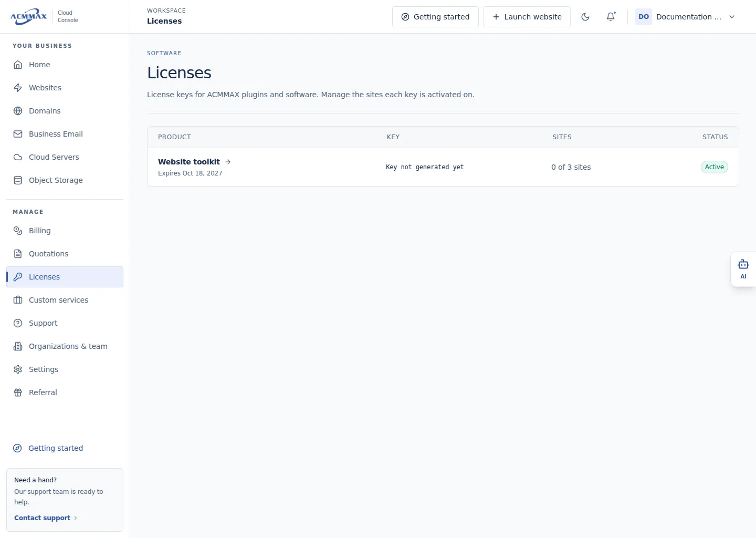Click the ACMMAX Cloud Console logo
The image size is (756, 538).
[x=44, y=17]
